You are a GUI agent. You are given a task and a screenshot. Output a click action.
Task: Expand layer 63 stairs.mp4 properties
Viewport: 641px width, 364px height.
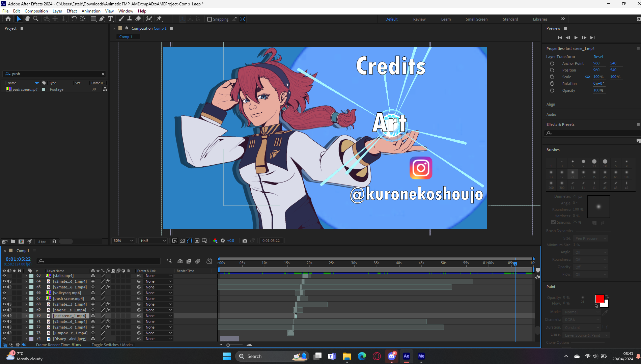(26, 276)
